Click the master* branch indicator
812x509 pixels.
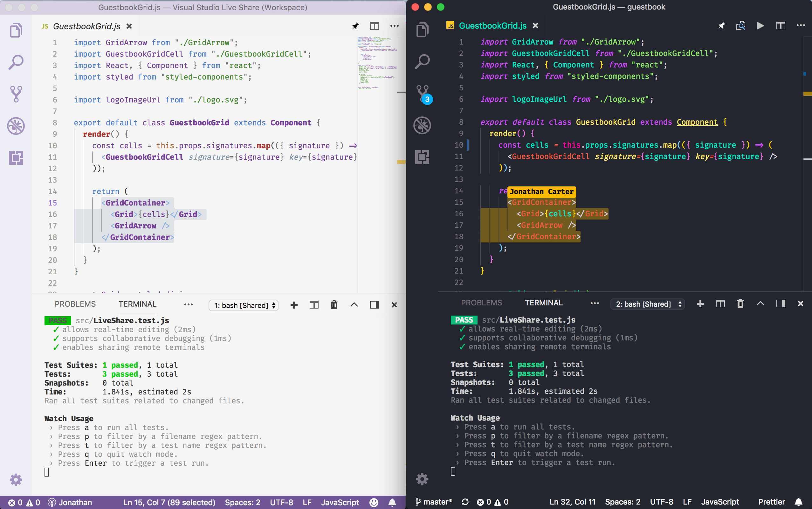433,502
